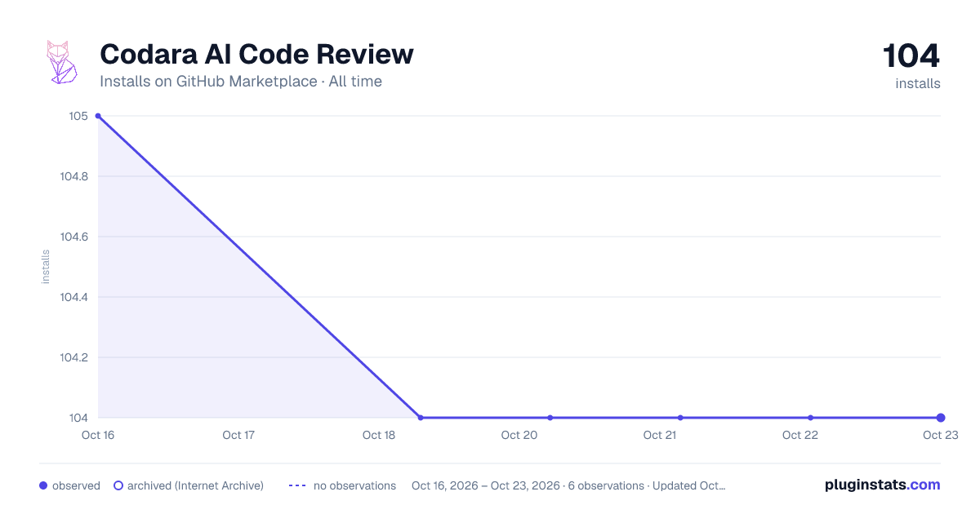The image size is (980, 514).
Task: Click the filled 'observed' legend dot
Action: click(x=43, y=485)
